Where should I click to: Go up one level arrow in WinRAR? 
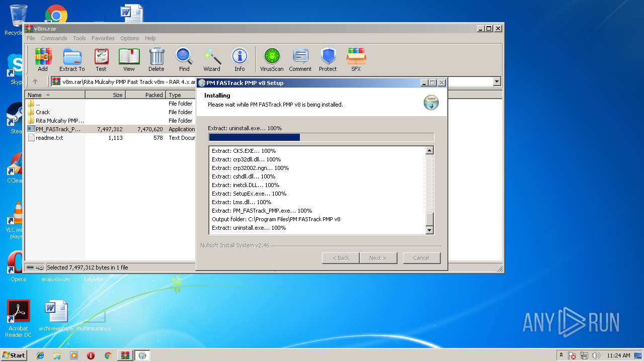tap(35, 81)
